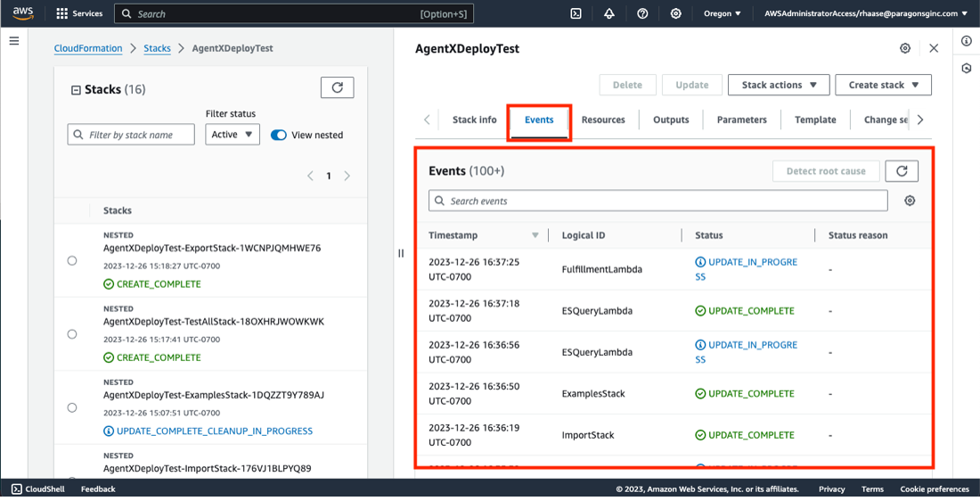Screen dimensions: 980x501
Task: Go to CloudFormation breadcrumb link
Action: (88, 48)
